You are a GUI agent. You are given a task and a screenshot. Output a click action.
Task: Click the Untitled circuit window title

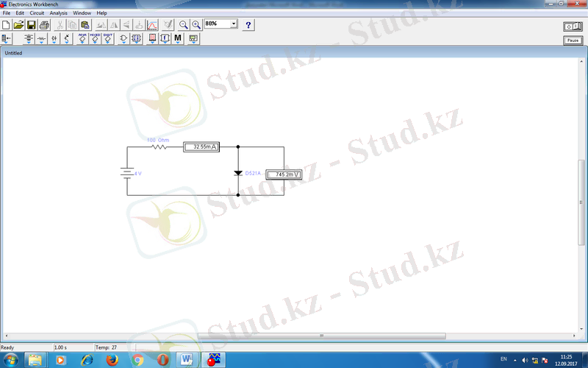tap(13, 53)
